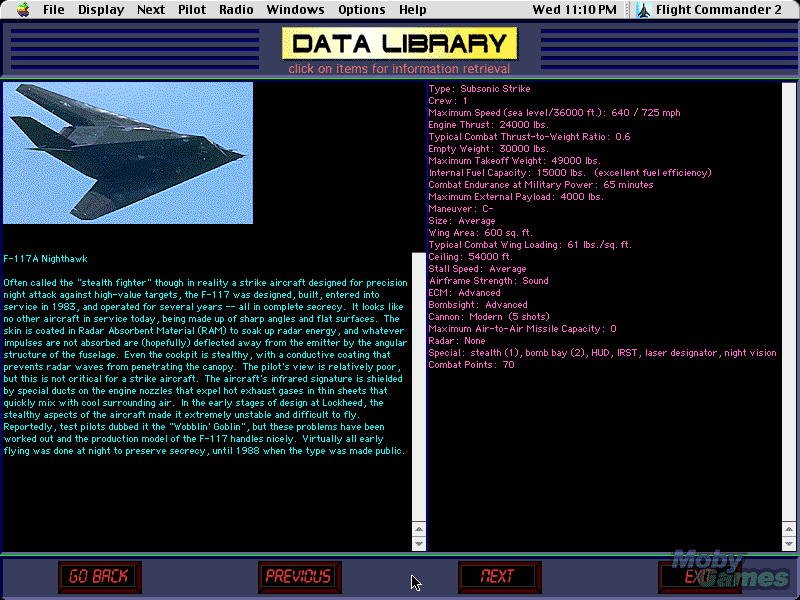This screenshot has height=600, width=800.
Task: Click the 'Maximum Speed' line
Action: pos(554,113)
